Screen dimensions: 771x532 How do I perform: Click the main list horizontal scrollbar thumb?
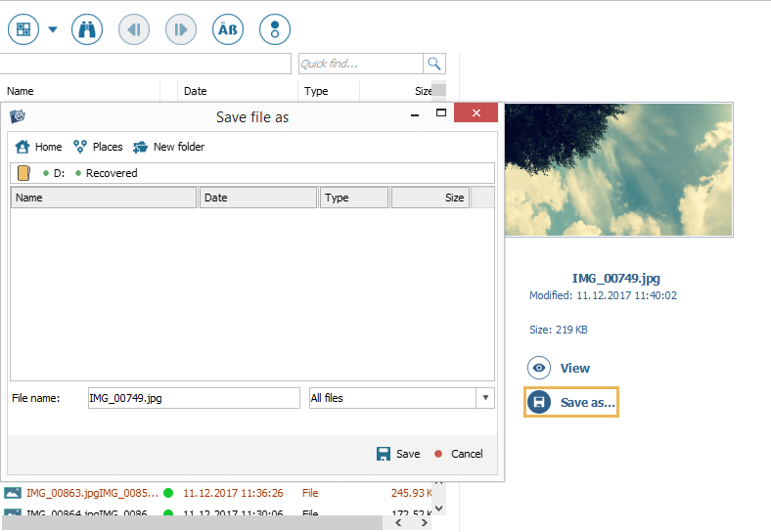pos(192,523)
